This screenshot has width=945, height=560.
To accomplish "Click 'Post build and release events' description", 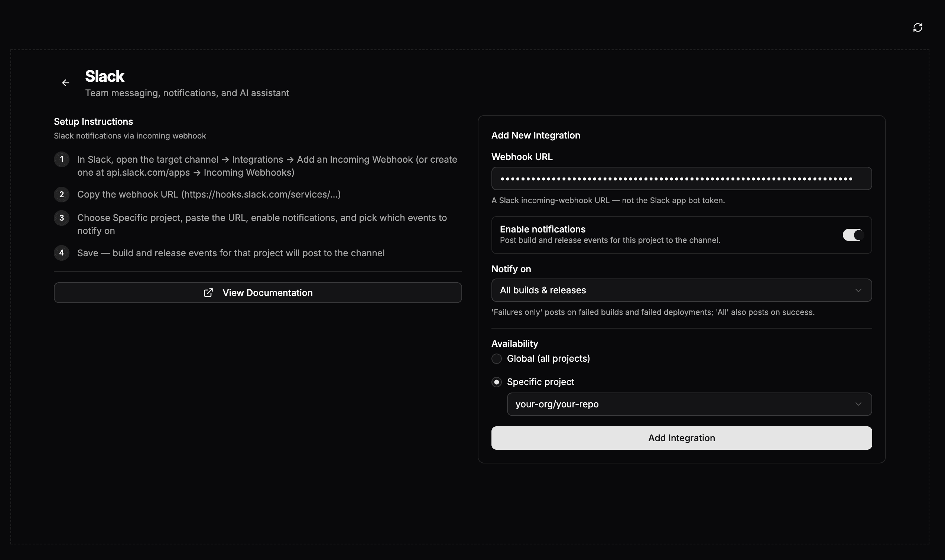I will click(x=610, y=240).
